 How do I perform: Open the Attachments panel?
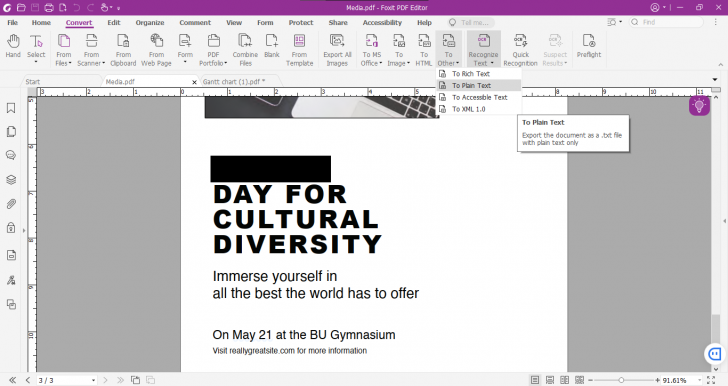[x=11, y=204]
